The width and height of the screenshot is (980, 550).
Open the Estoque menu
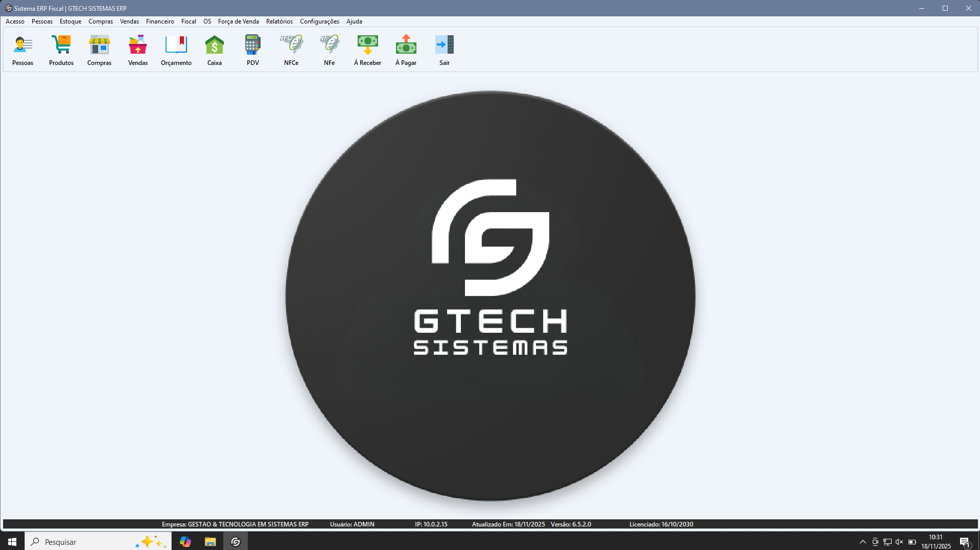[x=71, y=21]
